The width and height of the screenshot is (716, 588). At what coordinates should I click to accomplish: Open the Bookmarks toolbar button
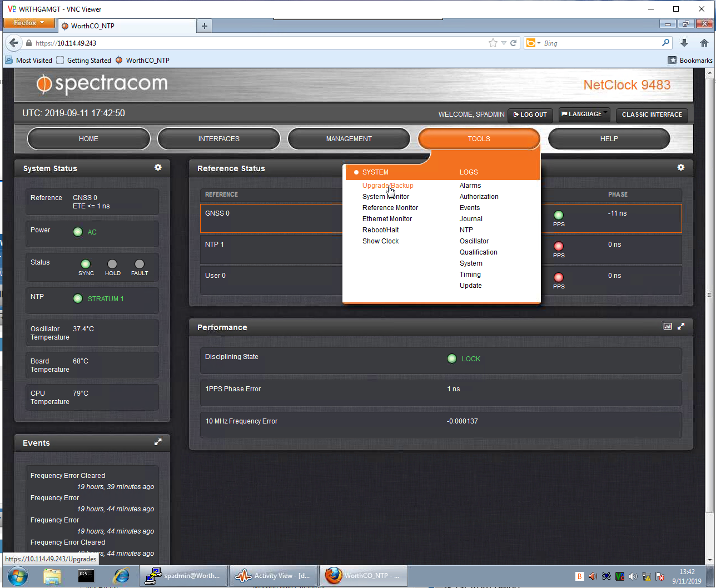[x=690, y=60]
